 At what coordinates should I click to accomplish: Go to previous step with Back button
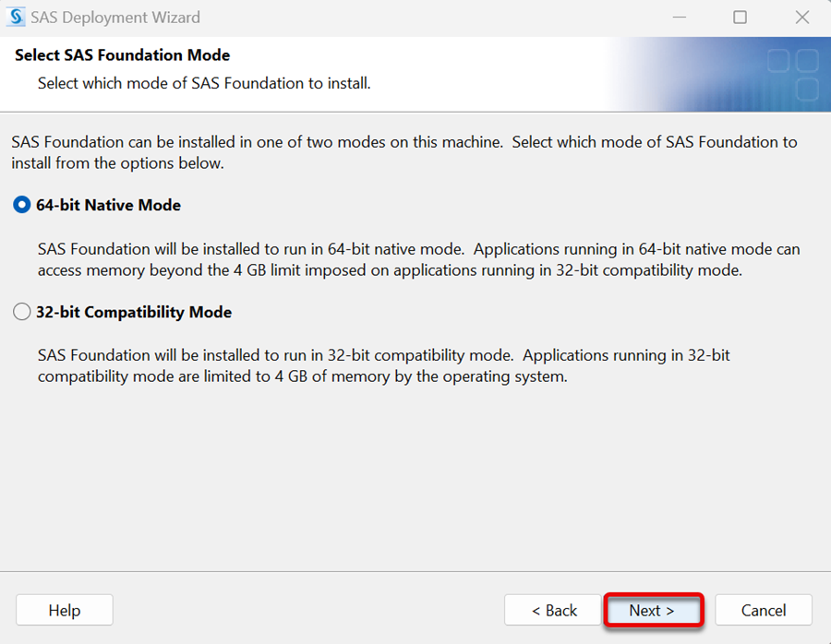point(553,610)
